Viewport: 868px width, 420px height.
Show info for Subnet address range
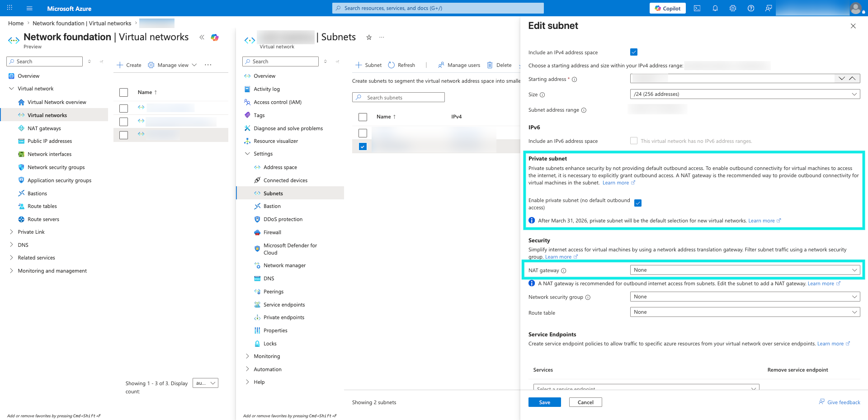coord(584,110)
